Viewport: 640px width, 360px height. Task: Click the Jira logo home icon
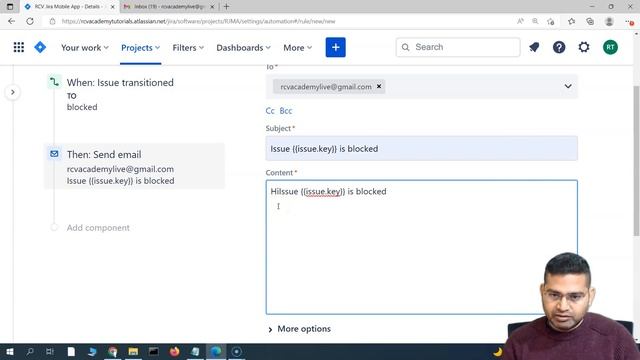(x=40, y=47)
